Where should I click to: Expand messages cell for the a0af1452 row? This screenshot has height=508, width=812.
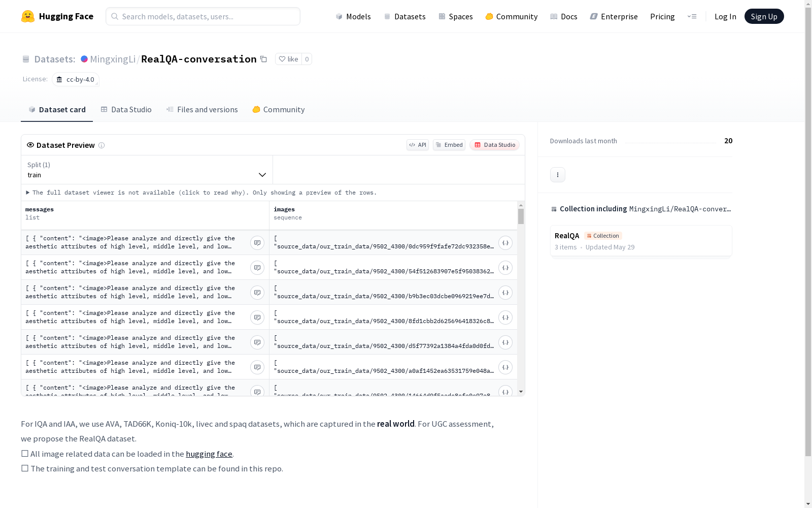click(257, 367)
